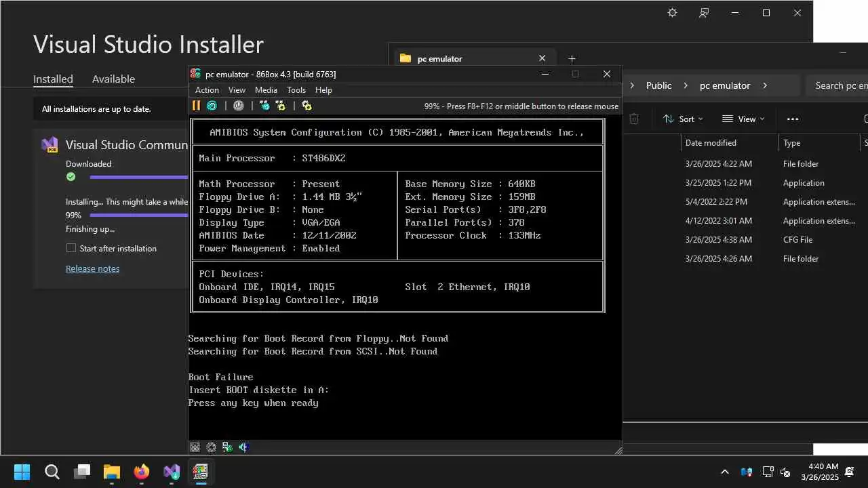Open the Tools menu in 86Box
This screenshot has width=868, height=488.
[x=296, y=90]
